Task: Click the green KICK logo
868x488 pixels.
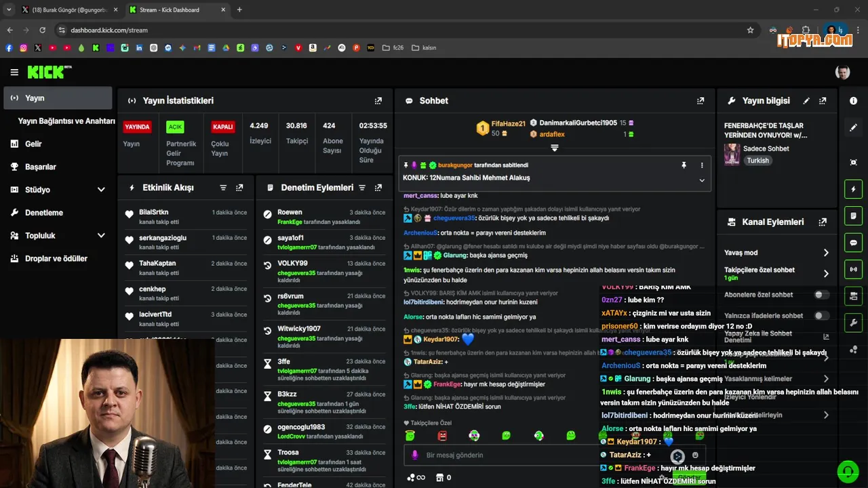Action: point(49,72)
